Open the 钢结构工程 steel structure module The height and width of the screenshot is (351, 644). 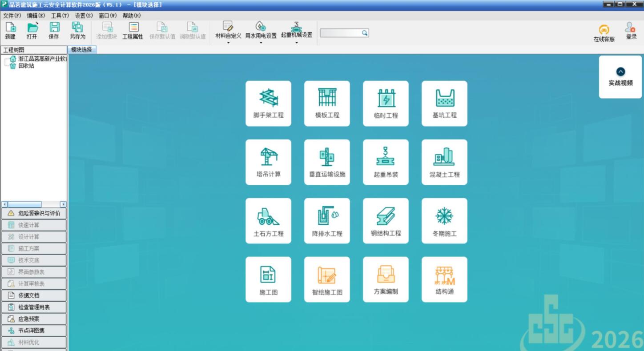point(386,220)
